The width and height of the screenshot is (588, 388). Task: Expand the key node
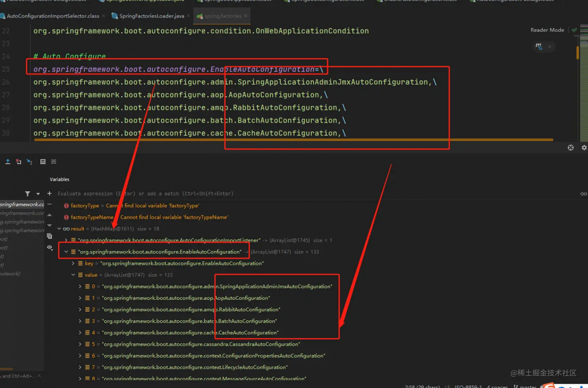click(73, 263)
